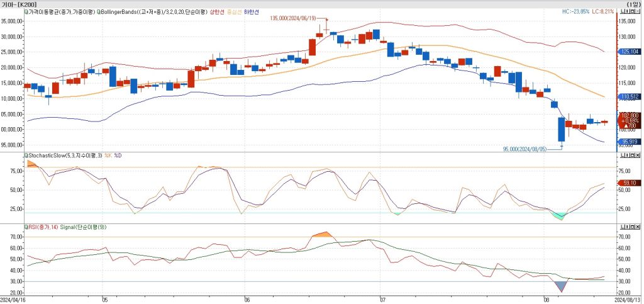Click the first chart panel control icon at top right
This screenshot has width=644, height=304.
pos(622,11)
